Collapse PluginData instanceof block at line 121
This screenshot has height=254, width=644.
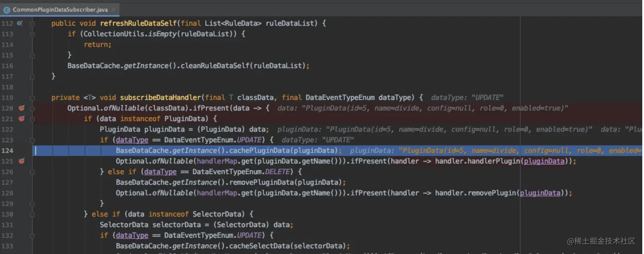[32, 119]
